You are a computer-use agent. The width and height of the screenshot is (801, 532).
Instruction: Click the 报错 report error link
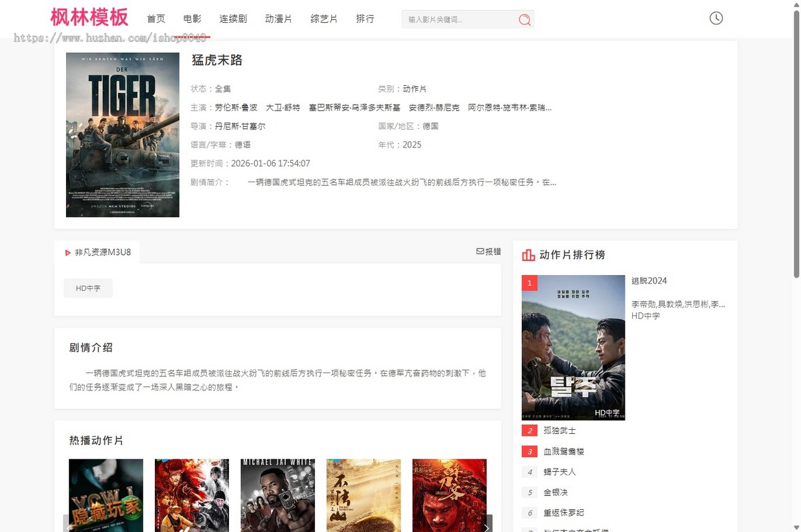pyautogui.click(x=489, y=252)
